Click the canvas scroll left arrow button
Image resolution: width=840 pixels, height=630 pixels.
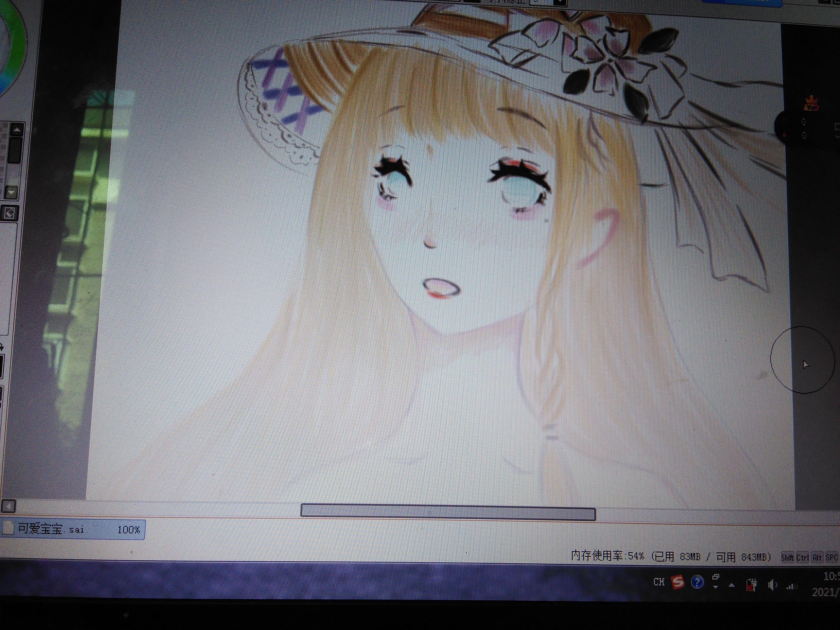(x=8, y=506)
